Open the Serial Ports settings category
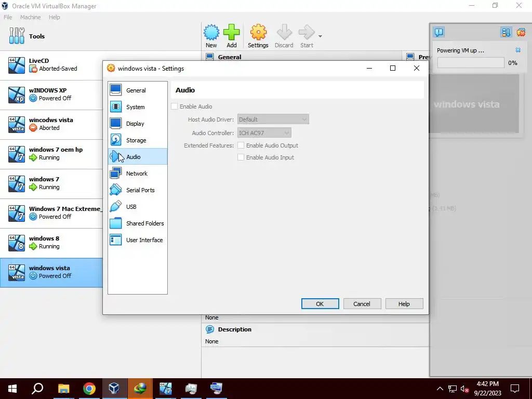The height and width of the screenshot is (399, 532). (137, 190)
